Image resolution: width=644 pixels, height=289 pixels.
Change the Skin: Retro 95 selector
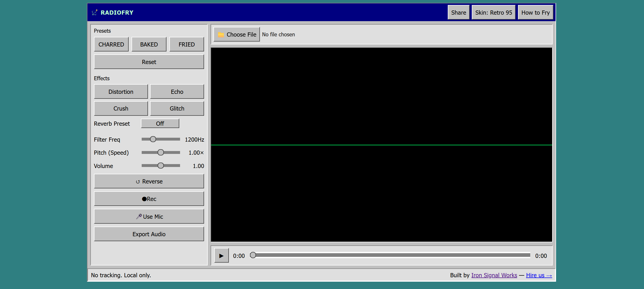(x=493, y=13)
